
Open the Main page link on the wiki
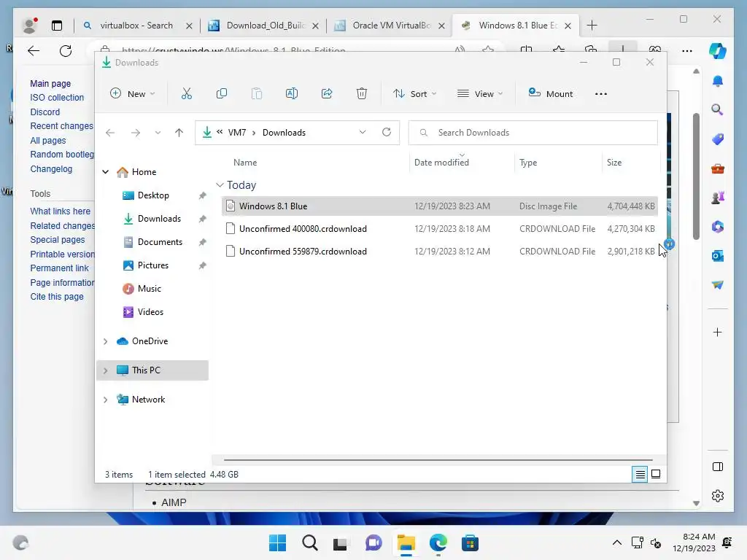[50, 83]
